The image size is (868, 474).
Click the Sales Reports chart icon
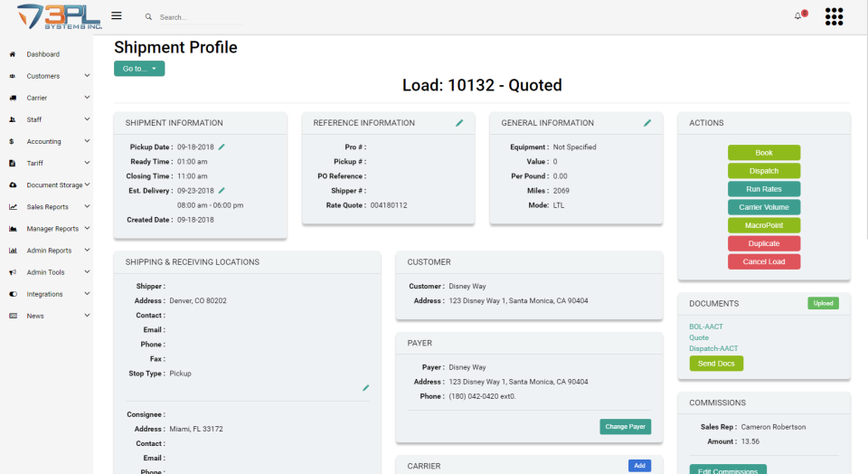click(13, 207)
